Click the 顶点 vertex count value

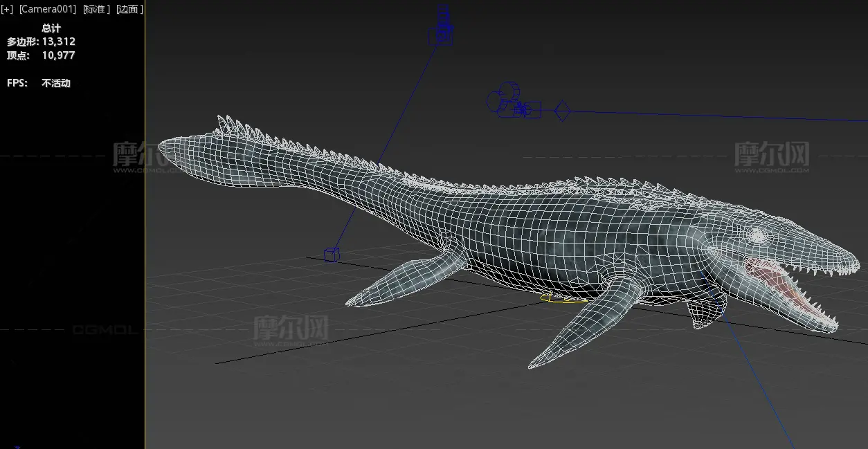point(58,55)
